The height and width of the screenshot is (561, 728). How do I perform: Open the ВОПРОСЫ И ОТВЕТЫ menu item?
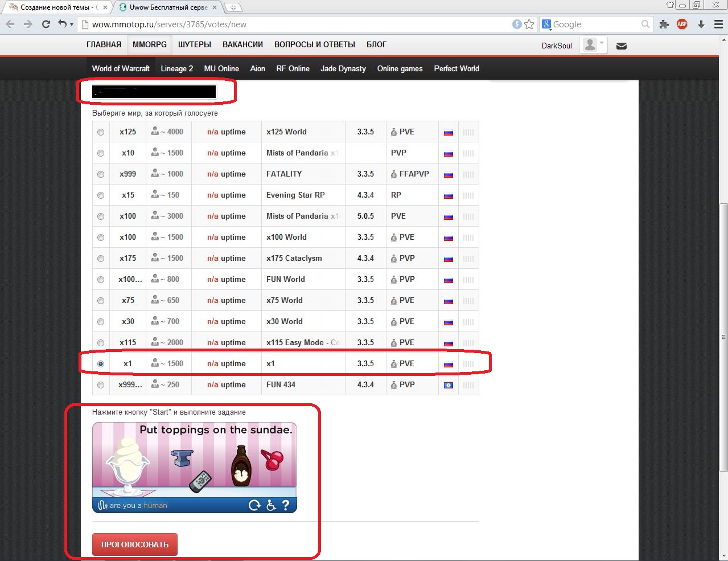point(315,44)
